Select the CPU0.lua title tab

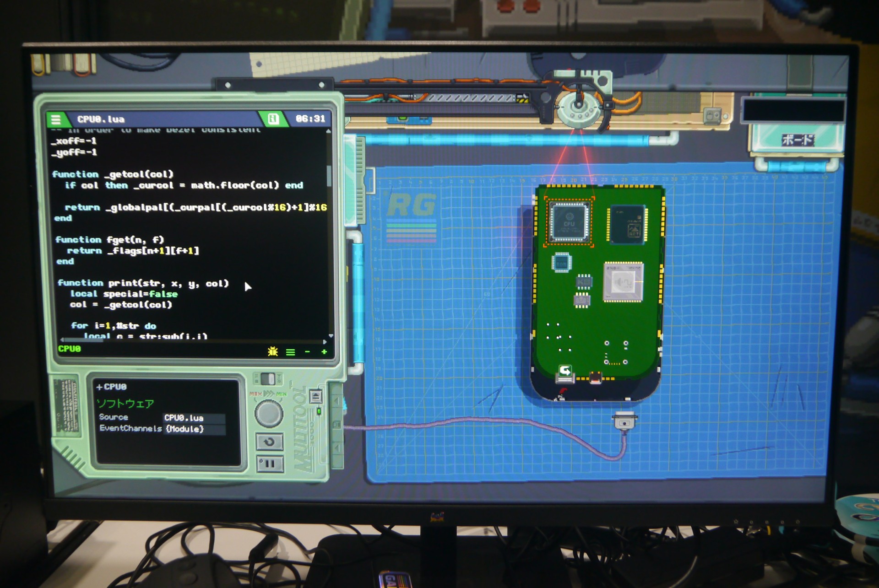pos(101,119)
